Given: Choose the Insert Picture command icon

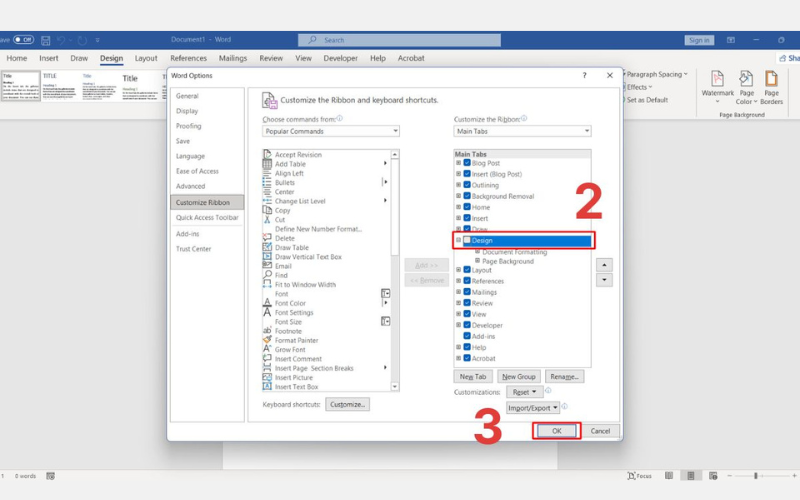Looking at the screenshot, I should coord(268,377).
